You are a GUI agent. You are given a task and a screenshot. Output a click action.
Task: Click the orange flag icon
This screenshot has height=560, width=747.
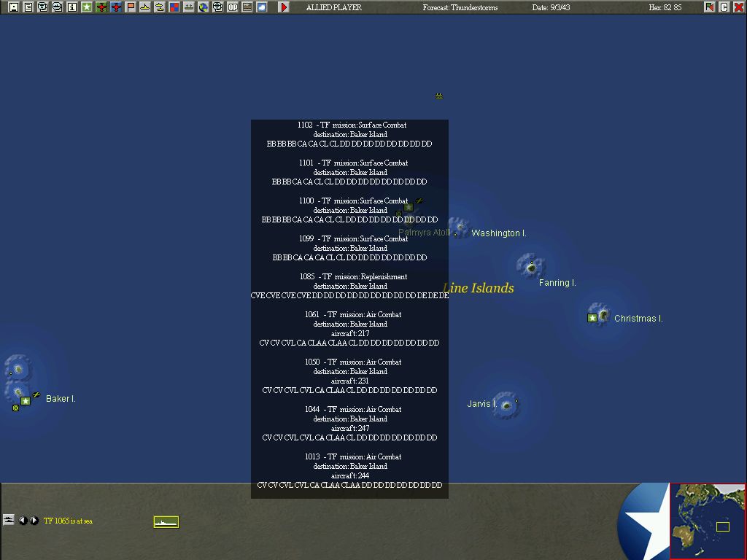click(x=131, y=7)
